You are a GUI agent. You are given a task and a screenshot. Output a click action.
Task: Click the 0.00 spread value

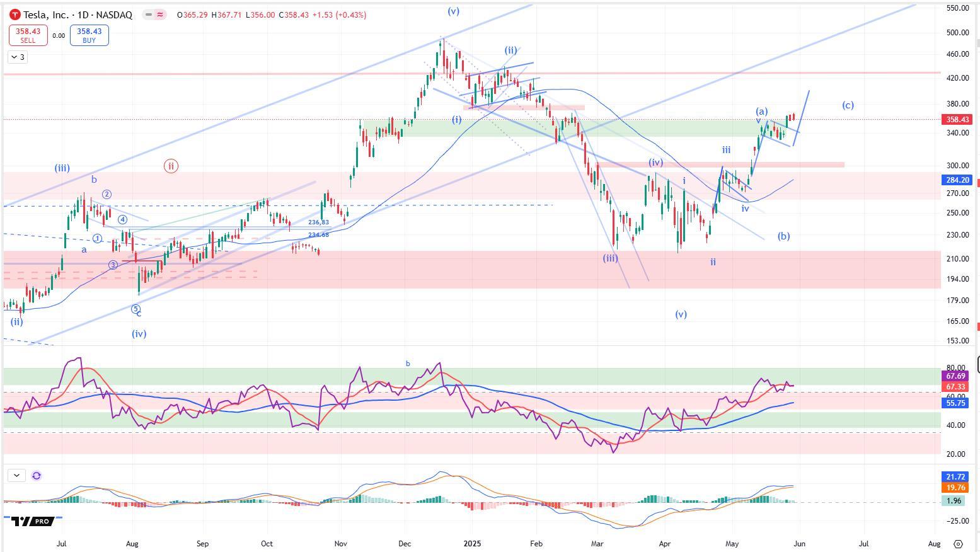[59, 36]
